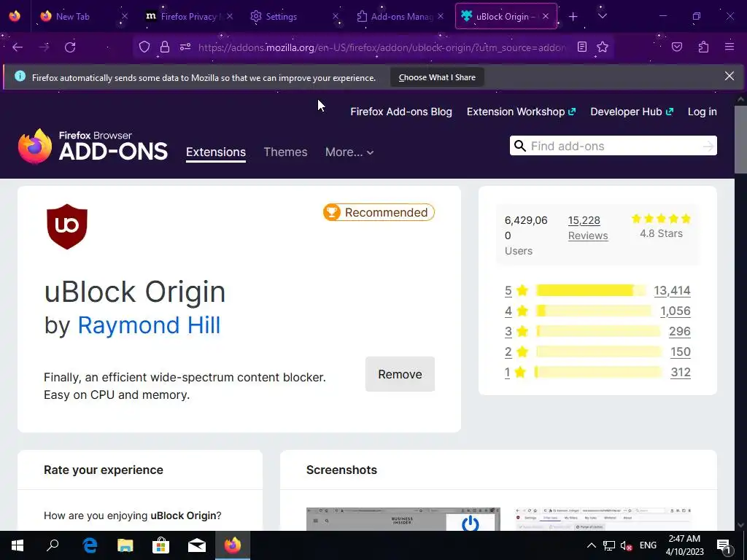Click the 312 one-star count

(x=681, y=373)
